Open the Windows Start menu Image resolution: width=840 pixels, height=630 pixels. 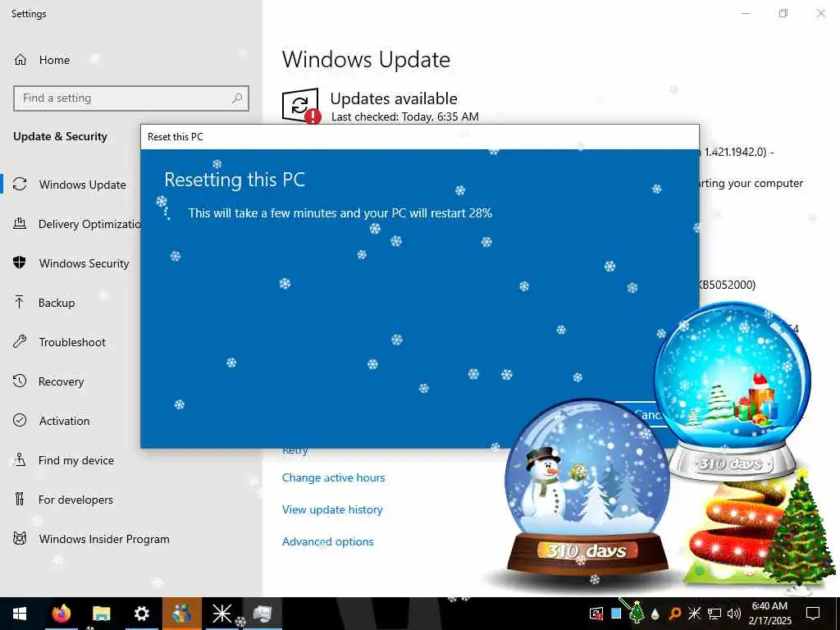[20, 614]
